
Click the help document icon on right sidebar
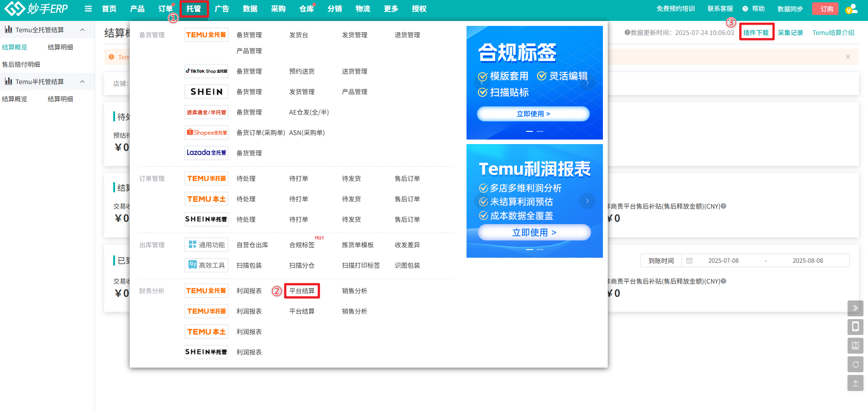click(855, 345)
